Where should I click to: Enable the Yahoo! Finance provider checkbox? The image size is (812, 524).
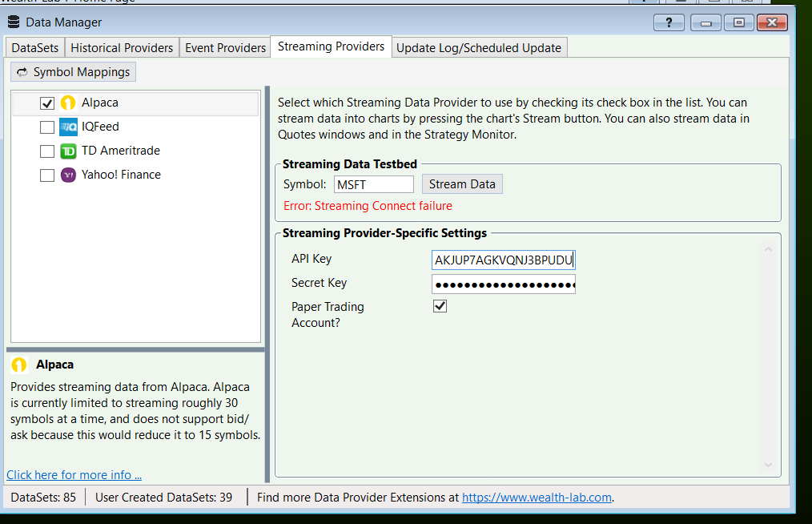click(x=47, y=175)
